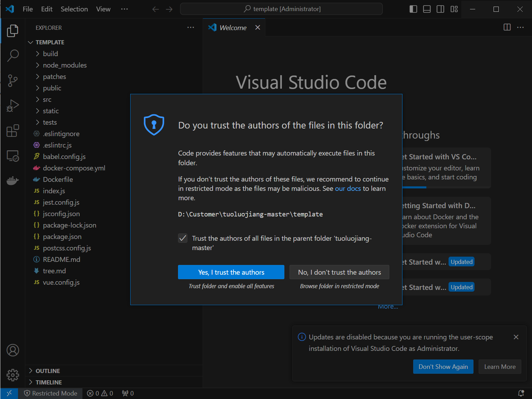Open the Manage gear icon
The width and height of the screenshot is (532, 399).
(13, 375)
